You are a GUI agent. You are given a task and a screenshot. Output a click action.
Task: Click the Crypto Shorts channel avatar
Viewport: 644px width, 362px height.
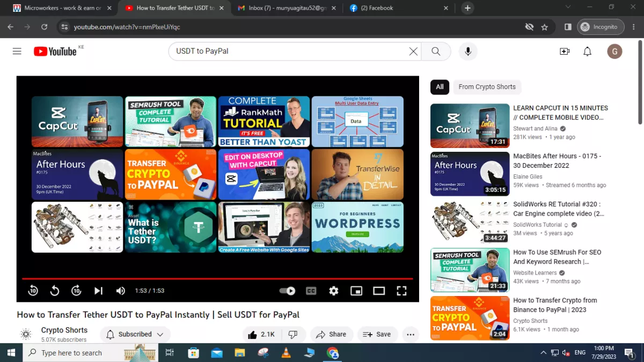pyautogui.click(x=26, y=335)
